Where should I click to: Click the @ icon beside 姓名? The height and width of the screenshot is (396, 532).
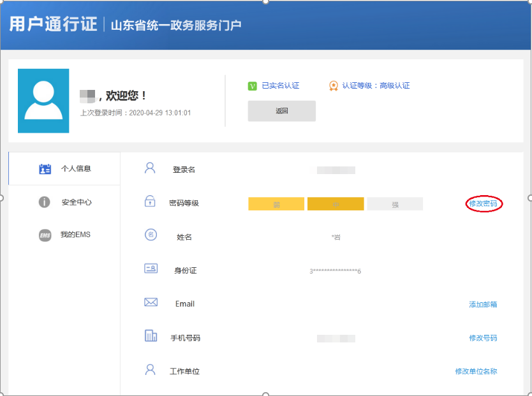(150, 235)
